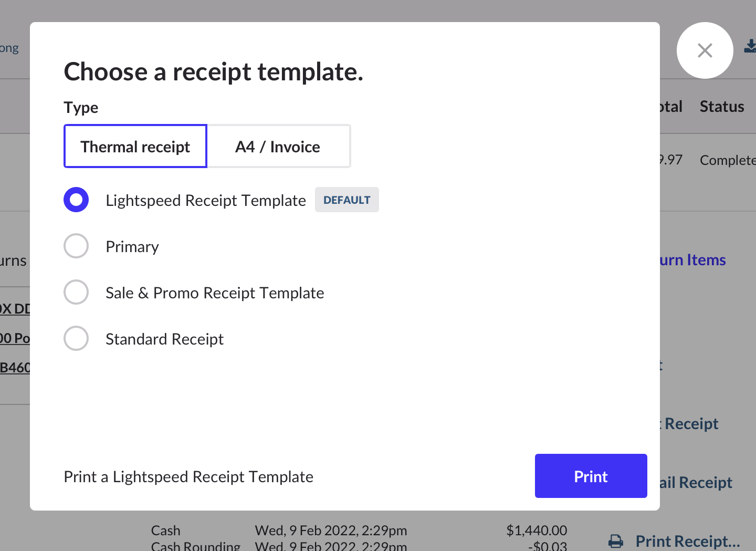Click the Receipt link above Email Receipt
756x551 pixels.
coord(691,424)
